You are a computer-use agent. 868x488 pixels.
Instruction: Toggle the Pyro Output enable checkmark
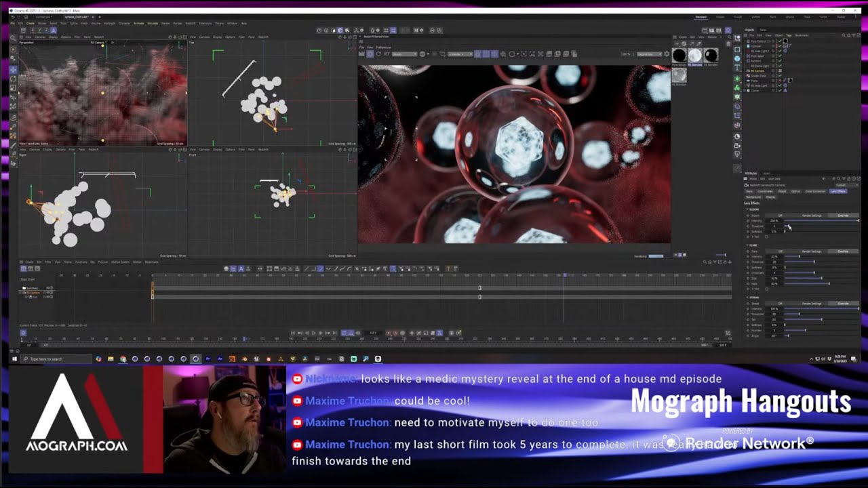point(780,41)
